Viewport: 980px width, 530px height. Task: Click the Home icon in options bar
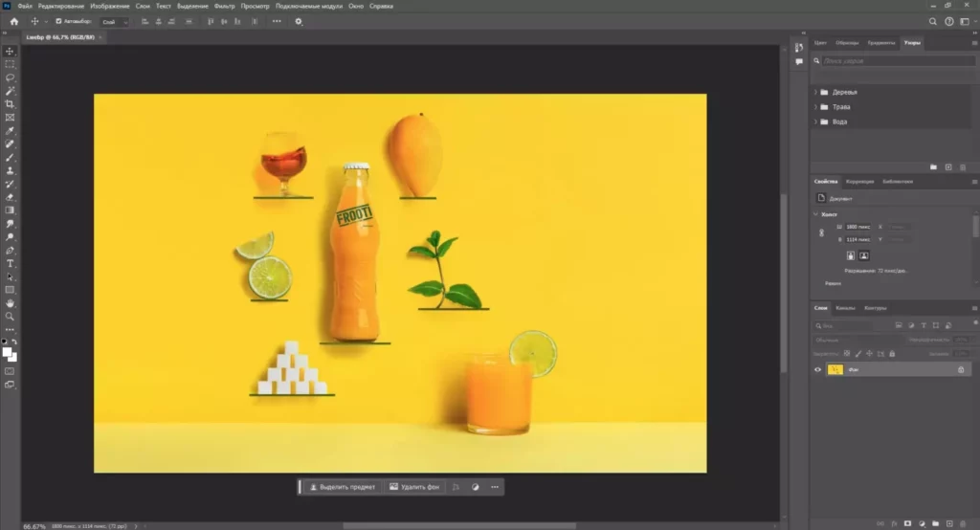(x=13, y=21)
